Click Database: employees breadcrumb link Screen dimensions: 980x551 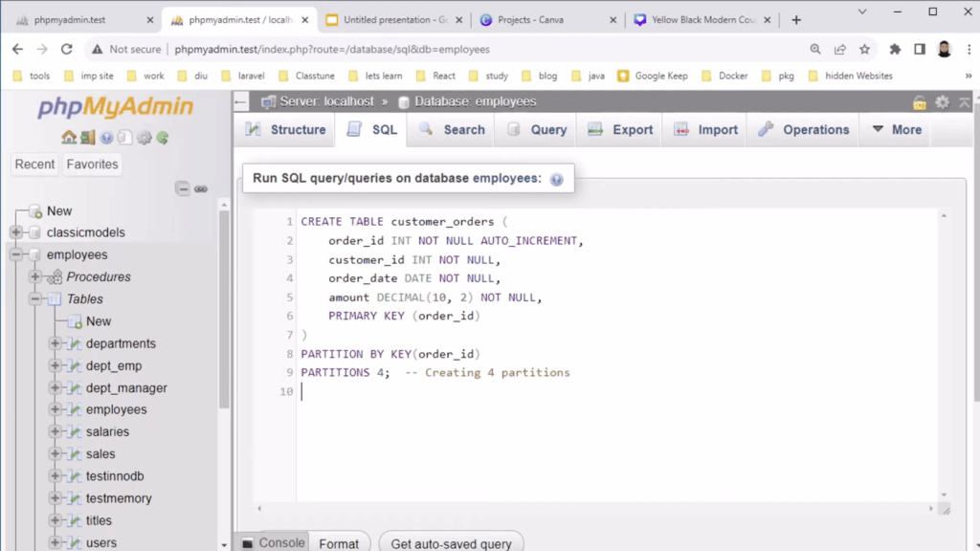pyautogui.click(x=475, y=101)
